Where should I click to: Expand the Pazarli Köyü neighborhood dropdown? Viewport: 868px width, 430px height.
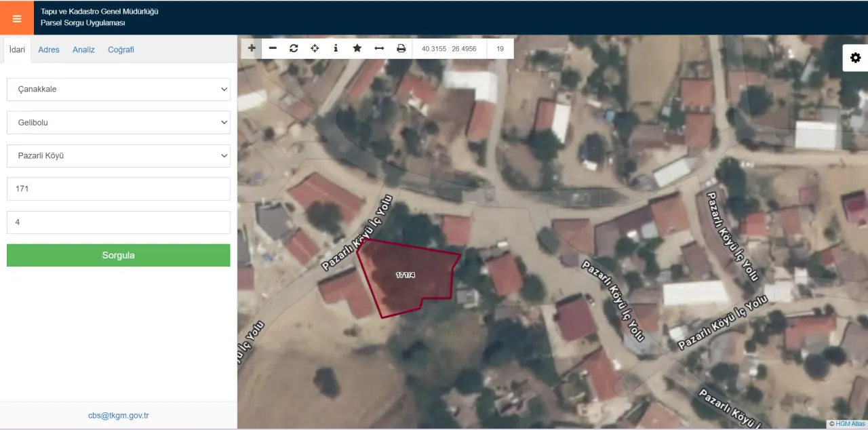point(119,156)
